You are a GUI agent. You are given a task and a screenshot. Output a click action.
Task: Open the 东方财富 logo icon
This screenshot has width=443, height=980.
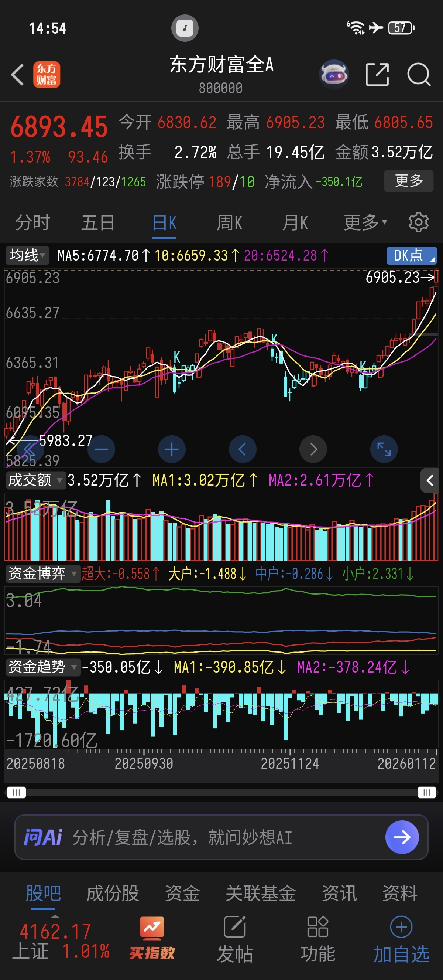pyautogui.click(x=47, y=75)
